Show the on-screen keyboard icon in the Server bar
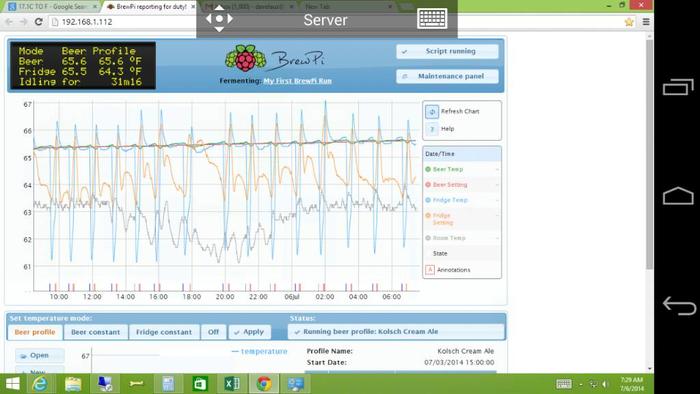Image resolution: width=700 pixels, height=394 pixels. pos(432,19)
